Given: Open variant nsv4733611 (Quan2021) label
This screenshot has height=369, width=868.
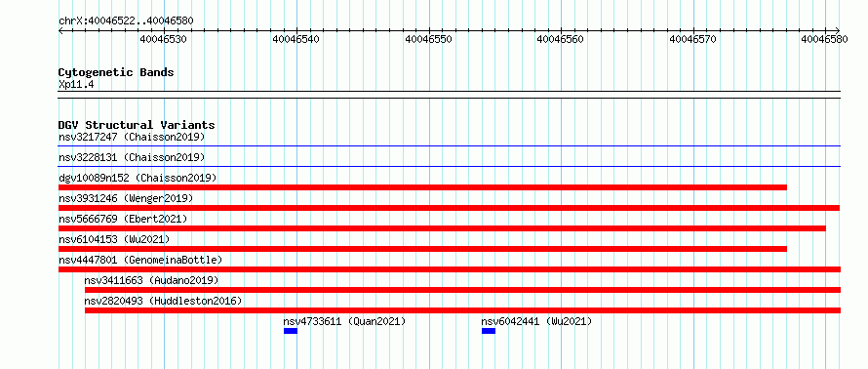Looking at the screenshot, I should (345, 321).
